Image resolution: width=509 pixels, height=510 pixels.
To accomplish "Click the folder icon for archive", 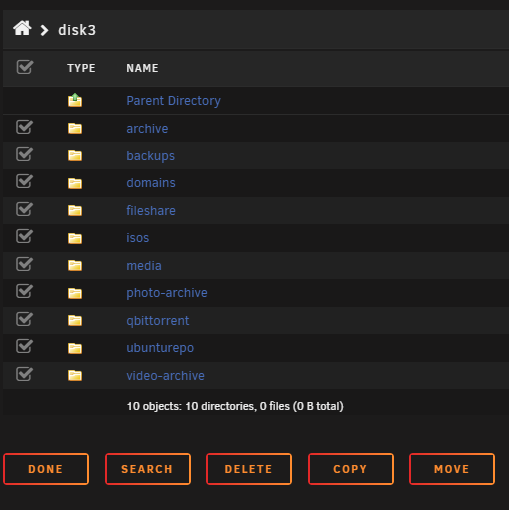I will coord(75,128).
